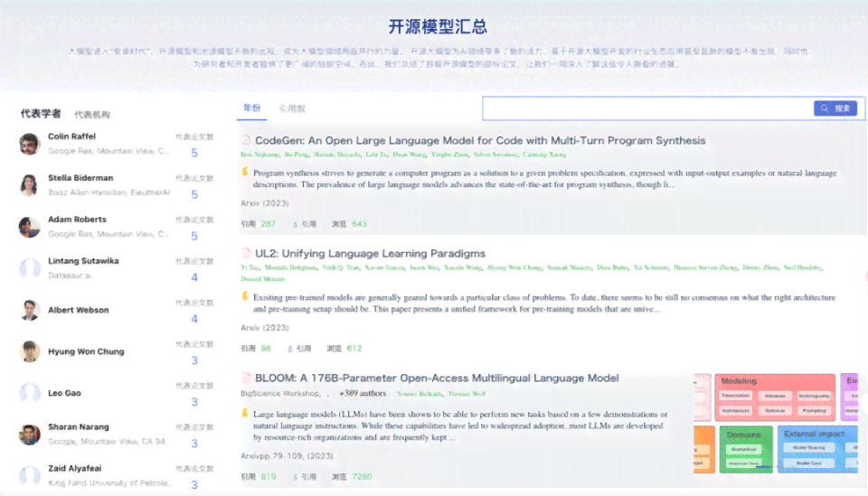The width and height of the screenshot is (868, 496).
Task: Click Leo Gao's paper count 3
Action: point(194,402)
